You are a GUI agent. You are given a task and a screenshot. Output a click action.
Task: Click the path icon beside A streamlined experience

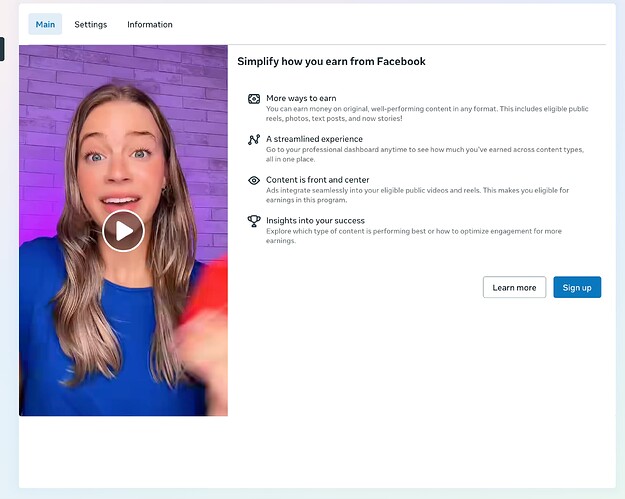pos(254,140)
